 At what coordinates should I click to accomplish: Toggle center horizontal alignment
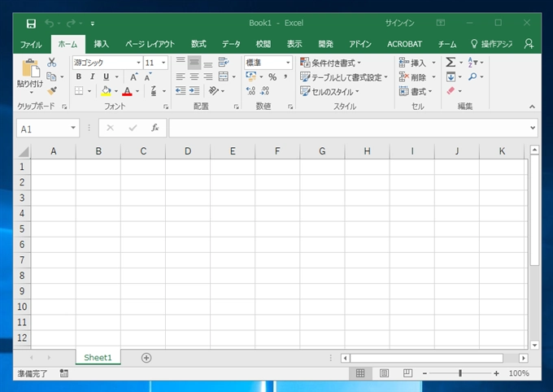tap(194, 76)
